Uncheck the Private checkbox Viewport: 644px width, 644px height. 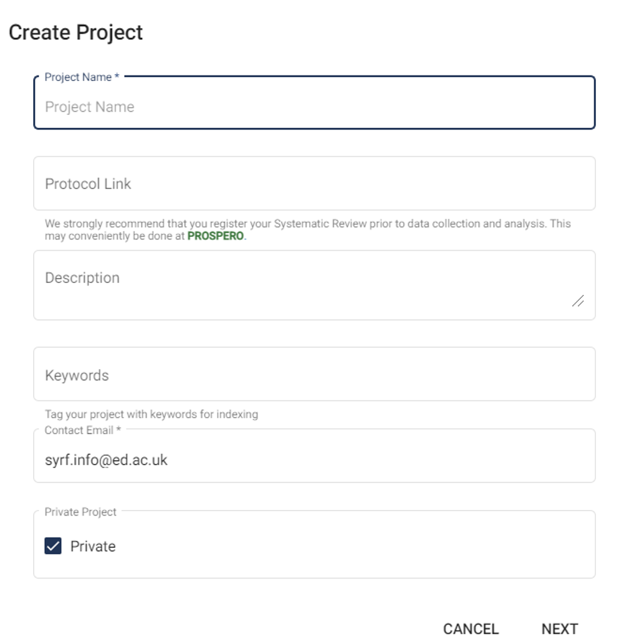point(53,546)
